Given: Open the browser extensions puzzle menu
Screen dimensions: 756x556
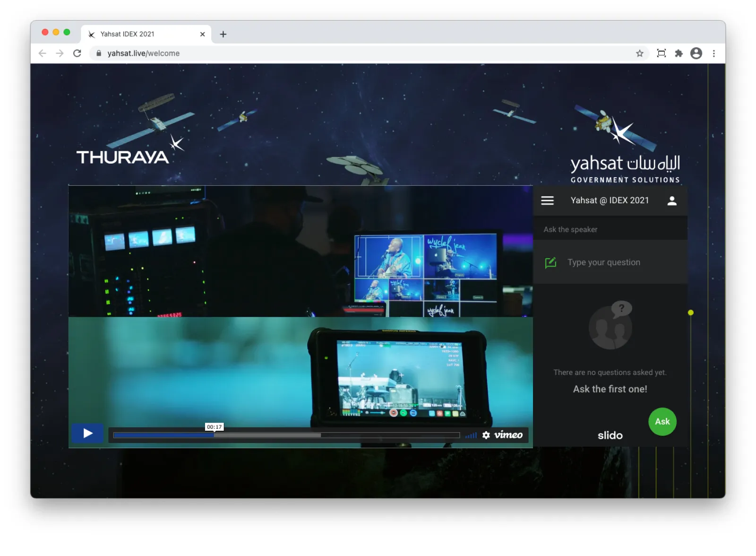Looking at the screenshot, I should coord(679,53).
